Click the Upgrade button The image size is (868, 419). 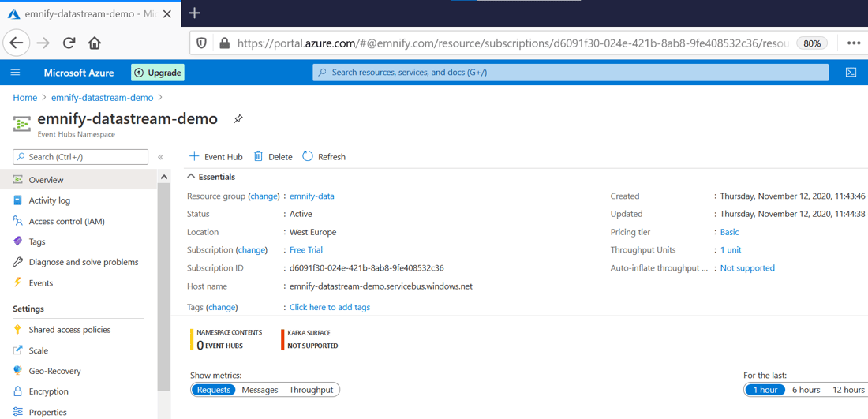(x=158, y=73)
